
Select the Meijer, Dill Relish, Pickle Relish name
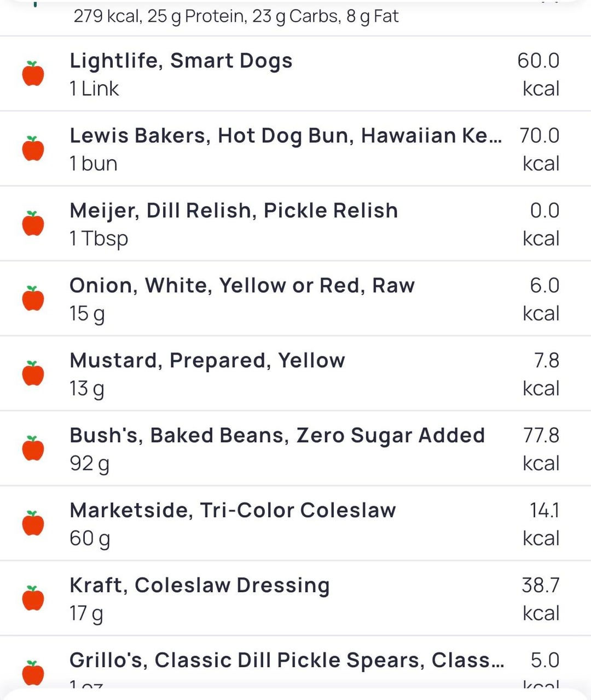pos(233,211)
